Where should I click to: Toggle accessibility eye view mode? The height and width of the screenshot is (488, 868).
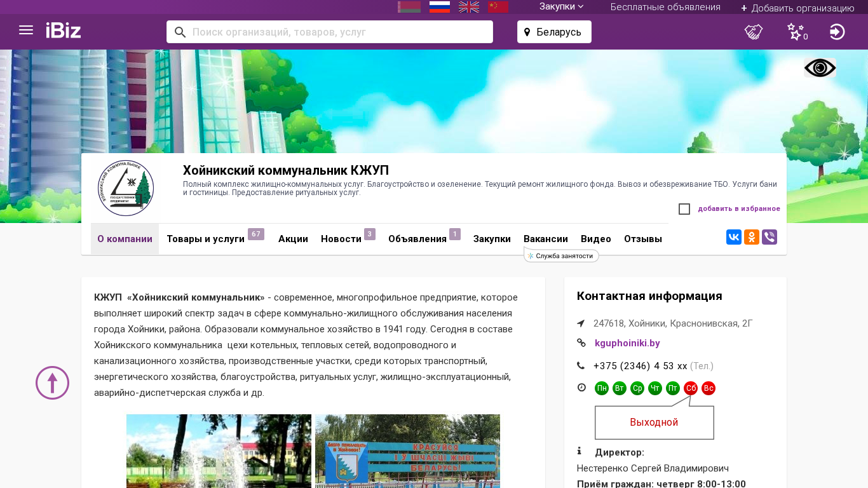[820, 68]
